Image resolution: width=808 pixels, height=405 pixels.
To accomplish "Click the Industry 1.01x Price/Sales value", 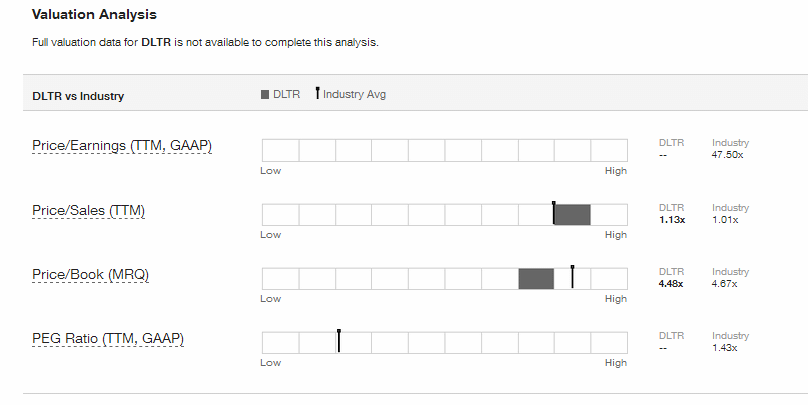I will (x=725, y=220).
